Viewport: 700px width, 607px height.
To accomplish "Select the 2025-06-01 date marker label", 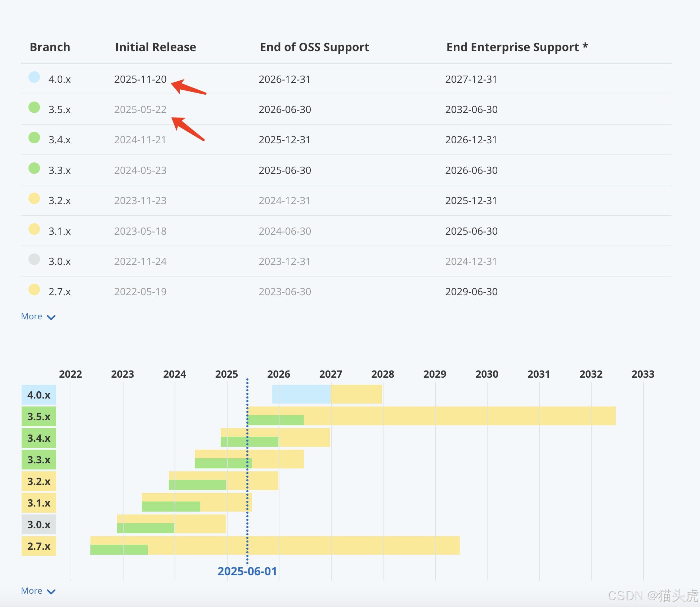I will tap(247, 571).
